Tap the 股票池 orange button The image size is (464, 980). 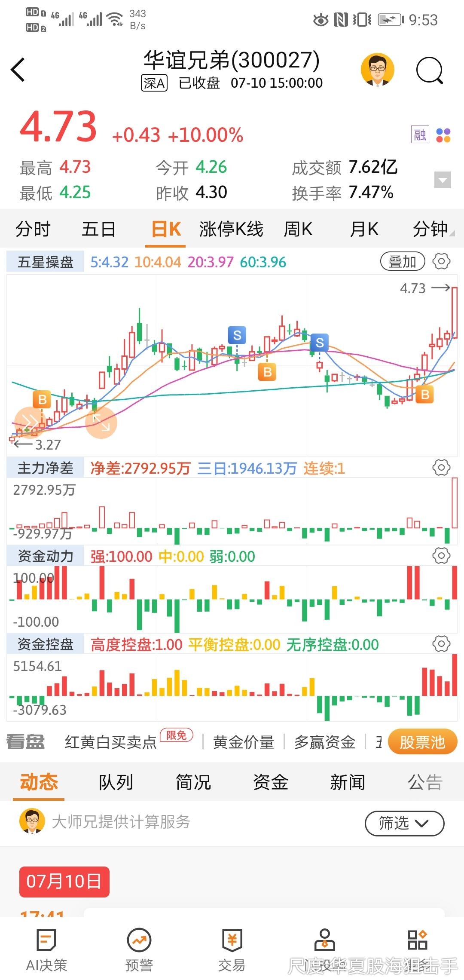pyautogui.click(x=422, y=741)
